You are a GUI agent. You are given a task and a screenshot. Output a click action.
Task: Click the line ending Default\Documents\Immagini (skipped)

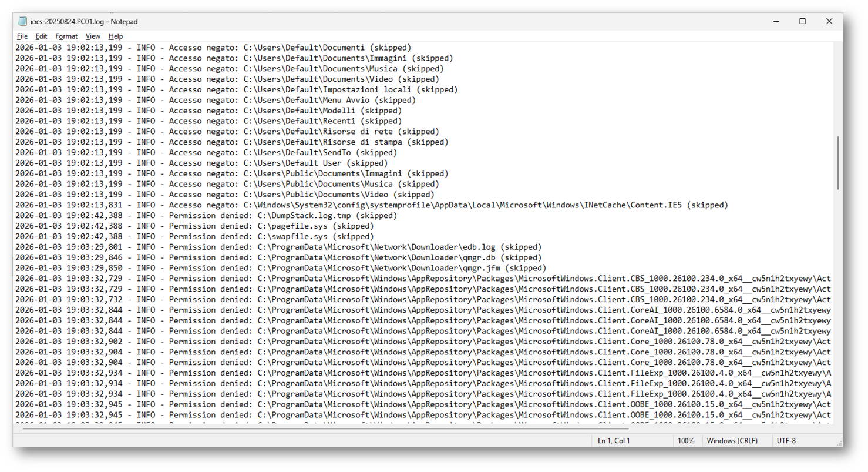point(234,58)
